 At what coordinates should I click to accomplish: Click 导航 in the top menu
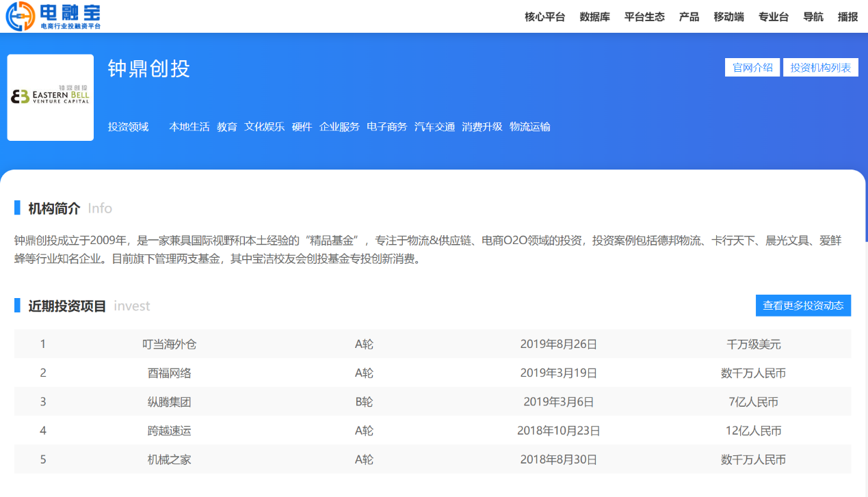(x=813, y=17)
